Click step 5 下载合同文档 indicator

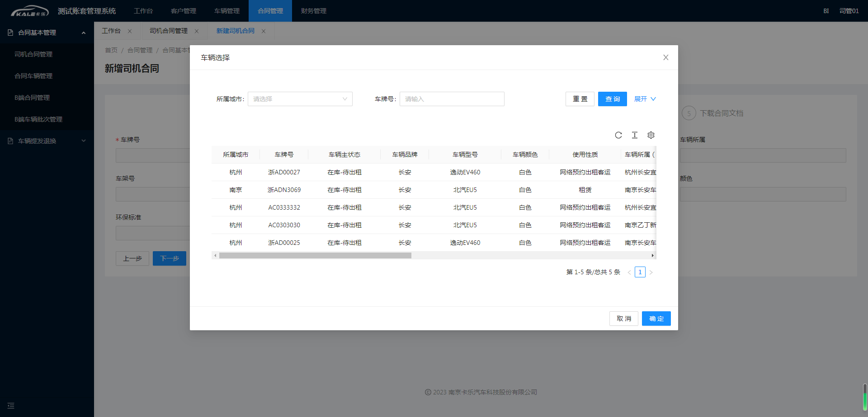(x=712, y=113)
